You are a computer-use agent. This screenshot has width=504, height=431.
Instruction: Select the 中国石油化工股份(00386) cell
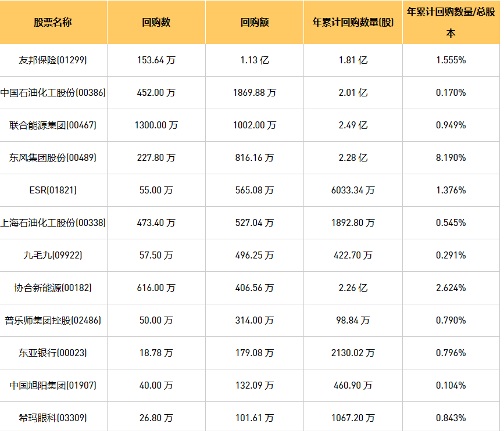point(53,92)
